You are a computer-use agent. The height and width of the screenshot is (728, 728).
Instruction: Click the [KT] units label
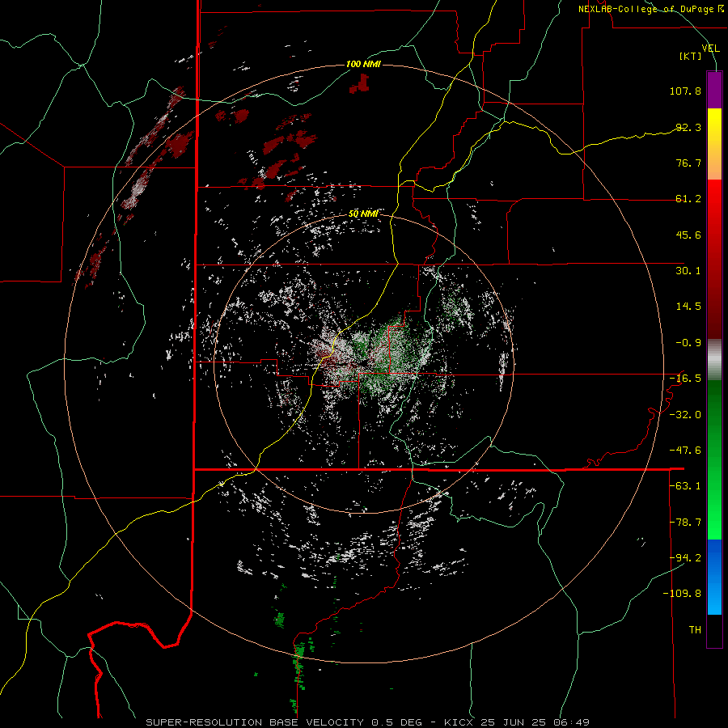pyautogui.click(x=691, y=57)
